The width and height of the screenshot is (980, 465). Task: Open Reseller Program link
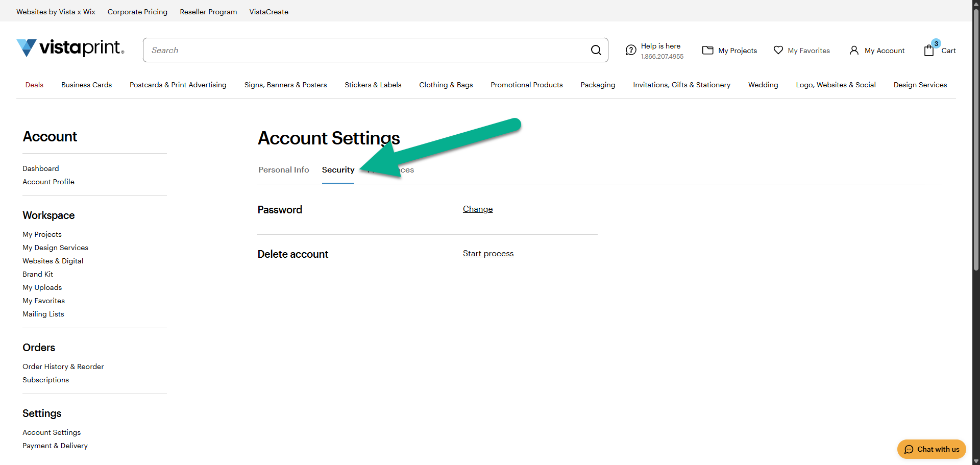tap(208, 12)
